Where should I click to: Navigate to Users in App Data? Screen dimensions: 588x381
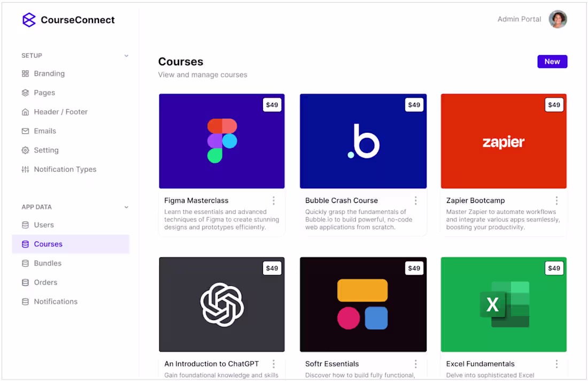click(71, 225)
